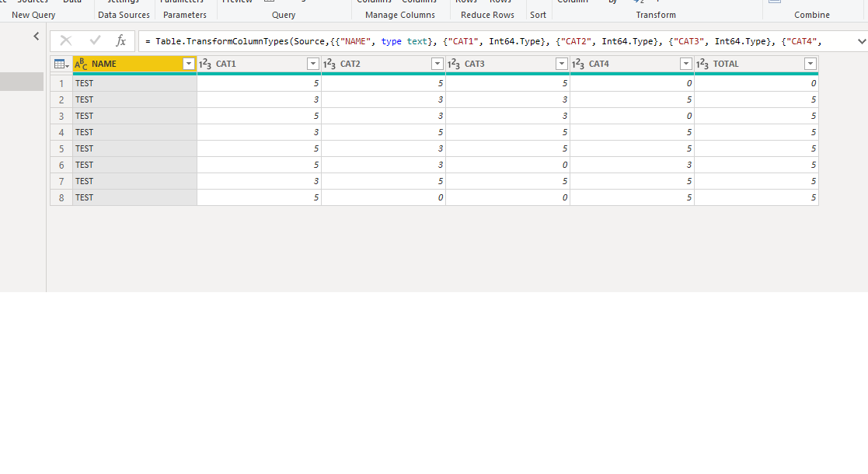Select row number 4
Viewport: 868px width, 474px height.
coord(61,132)
